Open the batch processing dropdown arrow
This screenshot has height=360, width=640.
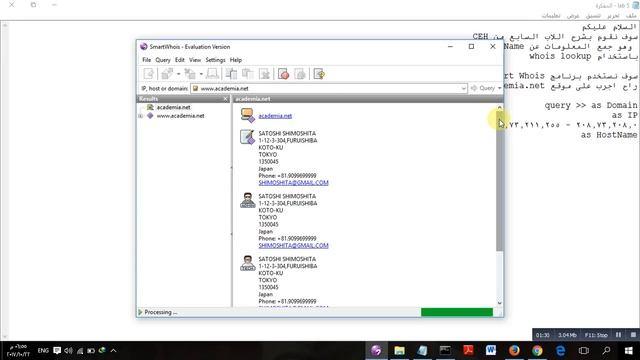pos(201,74)
